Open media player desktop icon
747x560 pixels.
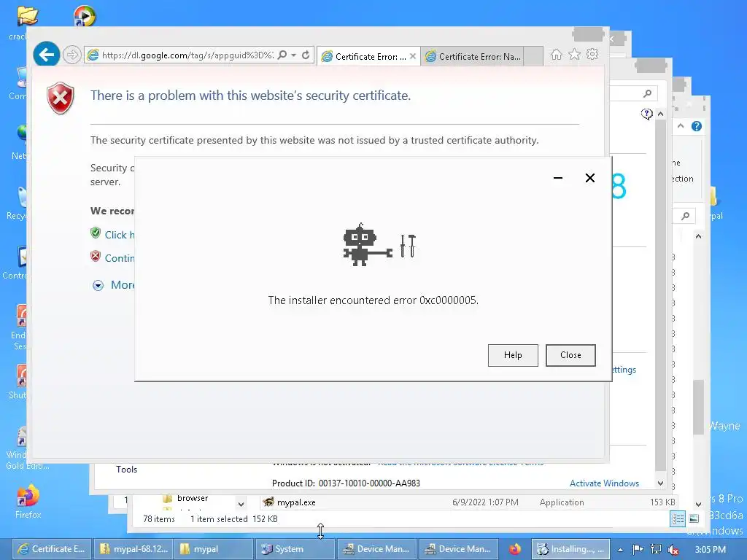85,16
